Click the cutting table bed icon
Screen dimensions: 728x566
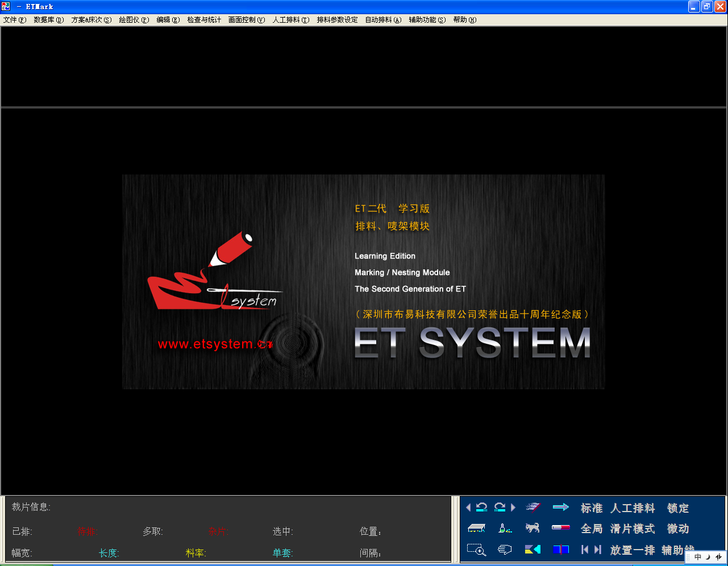[476, 528]
